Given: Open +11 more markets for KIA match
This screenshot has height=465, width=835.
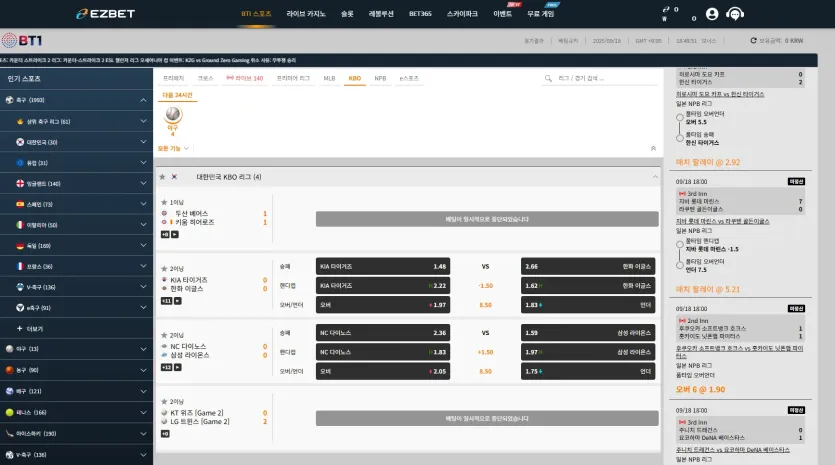Looking at the screenshot, I should coord(166,301).
